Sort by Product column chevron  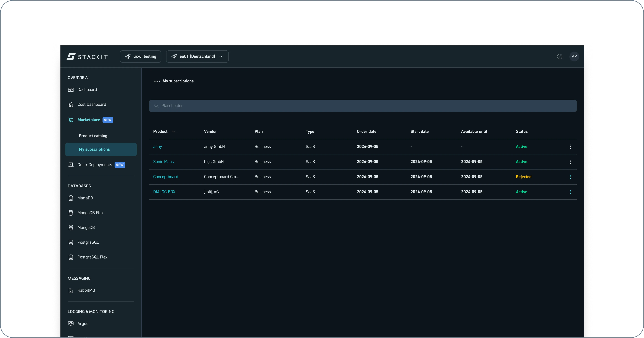coord(174,132)
